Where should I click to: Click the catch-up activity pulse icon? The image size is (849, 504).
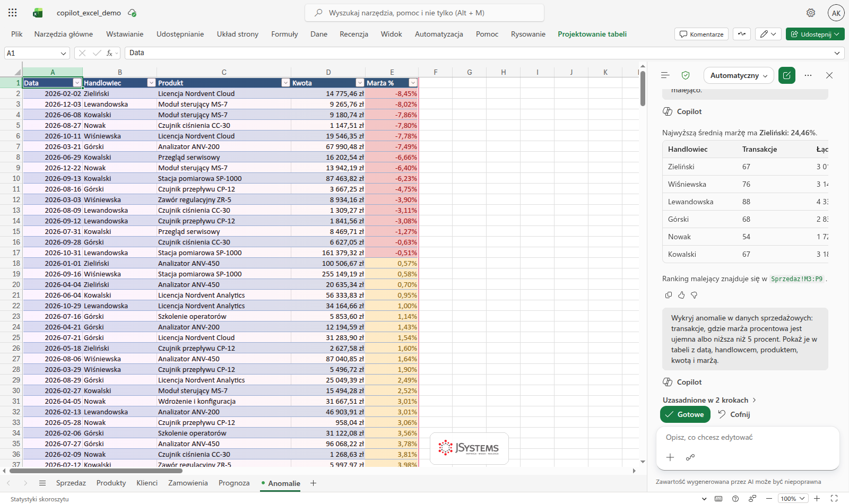click(742, 34)
